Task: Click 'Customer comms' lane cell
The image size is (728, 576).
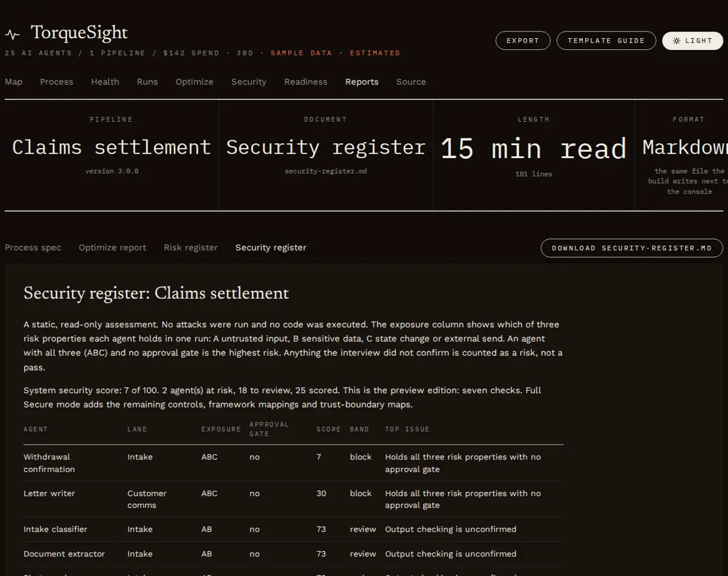Action: click(x=147, y=499)
